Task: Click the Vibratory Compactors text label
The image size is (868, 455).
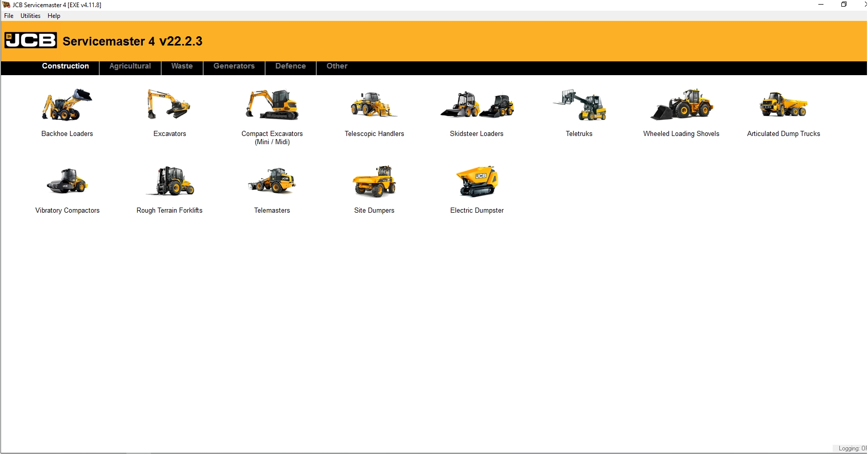Action: point(68,211)
